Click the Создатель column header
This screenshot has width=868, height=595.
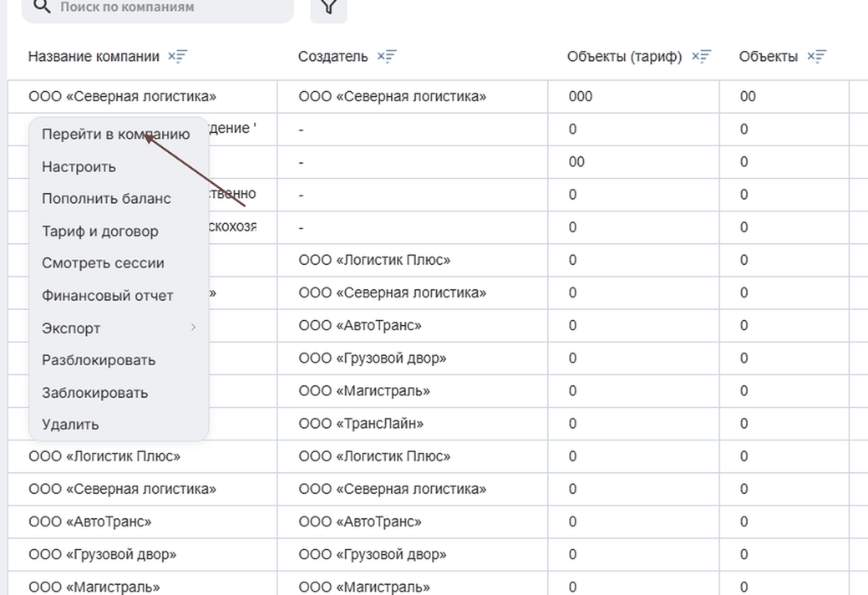tap(332, 57)
